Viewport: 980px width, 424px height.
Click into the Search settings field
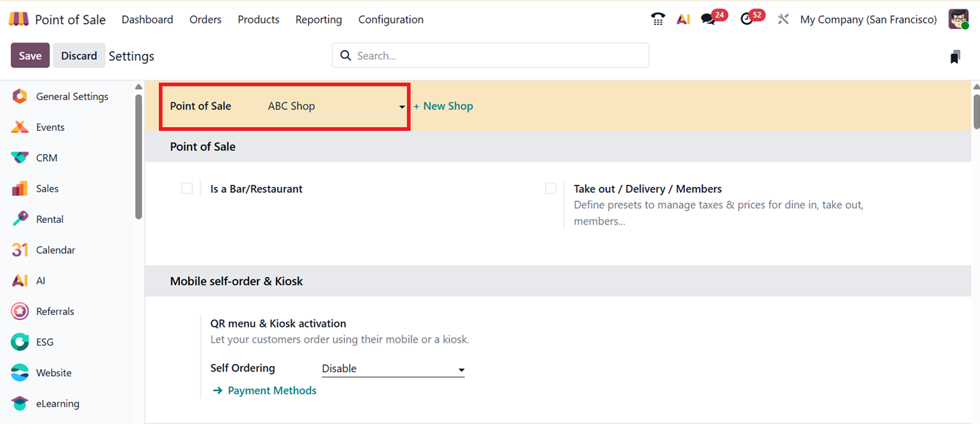pos(498,56)
